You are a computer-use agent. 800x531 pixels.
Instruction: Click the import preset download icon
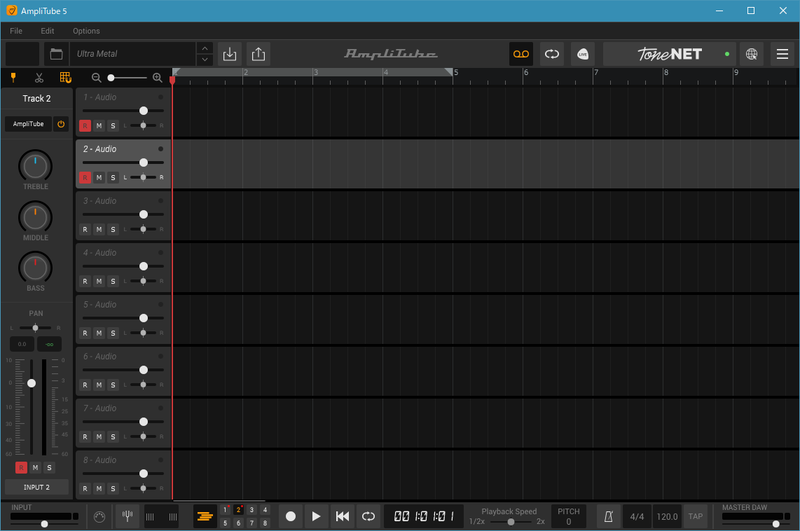pos(230,54)
